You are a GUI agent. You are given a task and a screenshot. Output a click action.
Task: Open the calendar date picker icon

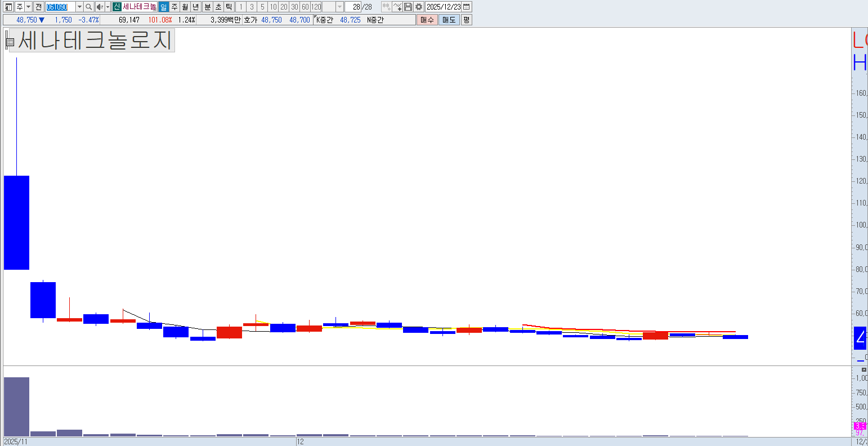click(467, 7)
